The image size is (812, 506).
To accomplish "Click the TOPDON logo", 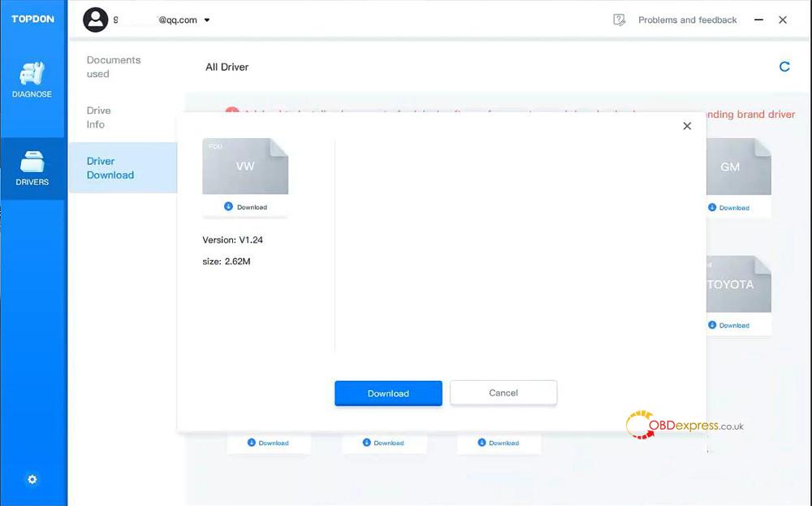I will pos(32,19).
